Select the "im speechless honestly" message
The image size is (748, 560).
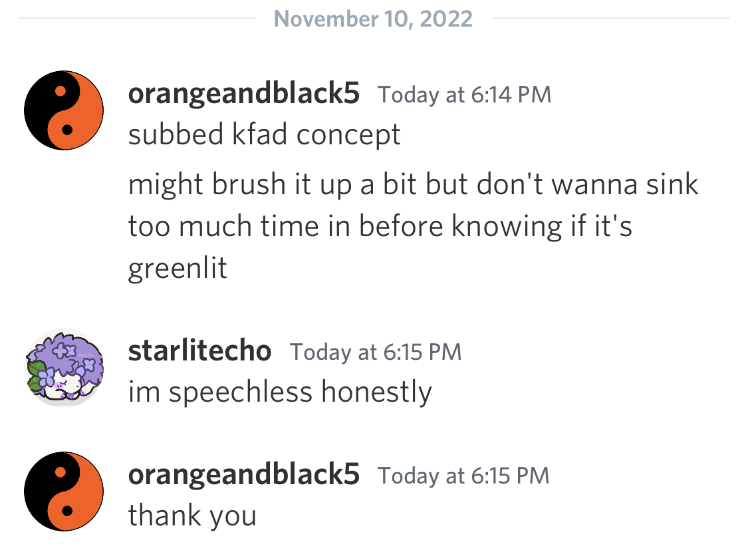pyautogui.click(x=280, y=392)
